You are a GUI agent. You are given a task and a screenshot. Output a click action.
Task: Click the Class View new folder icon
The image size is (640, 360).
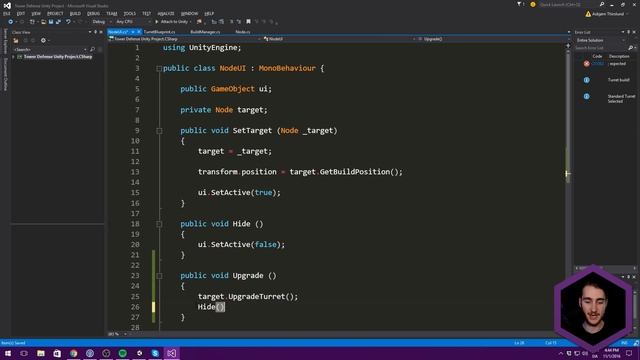(x=16, y=40)
